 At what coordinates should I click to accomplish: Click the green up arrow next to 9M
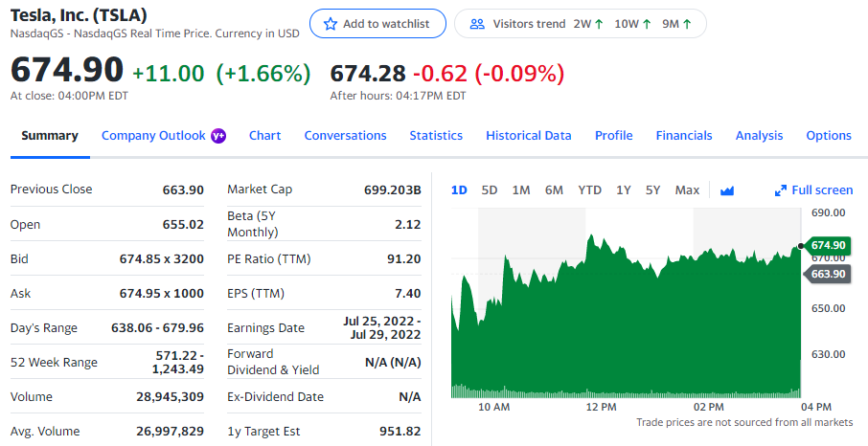click(x=687, y=24)
